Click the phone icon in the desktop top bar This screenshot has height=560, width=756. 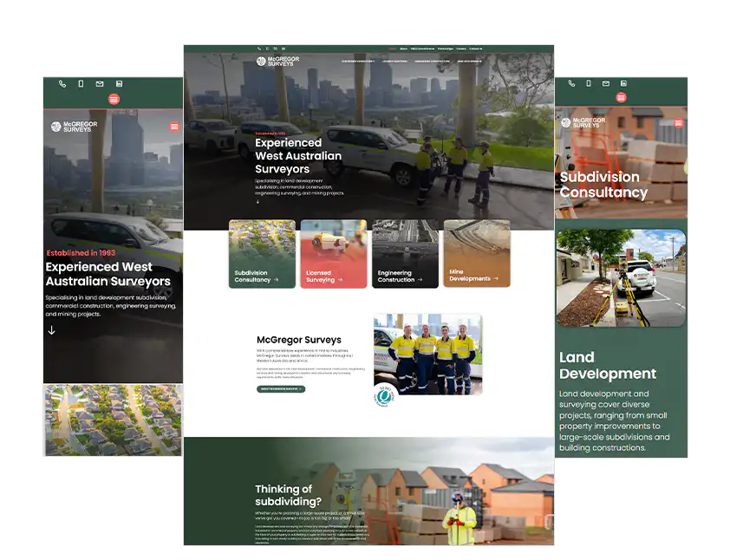pyautogui.click(x=259, y=49)
